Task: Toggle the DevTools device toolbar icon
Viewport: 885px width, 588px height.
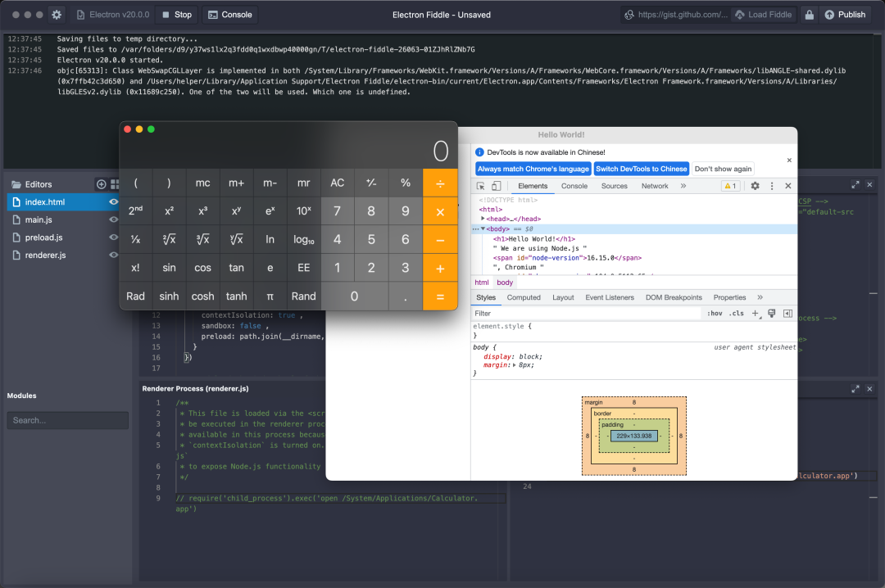Action: 497,187
